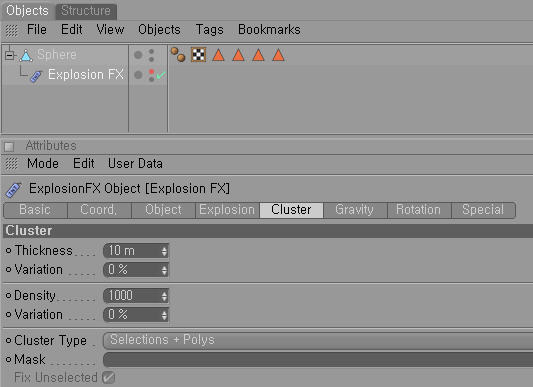Image resolution: width=533 pixels, height=387 pixels.
Task: Click the Density value field
Action: tap(136, 296)
